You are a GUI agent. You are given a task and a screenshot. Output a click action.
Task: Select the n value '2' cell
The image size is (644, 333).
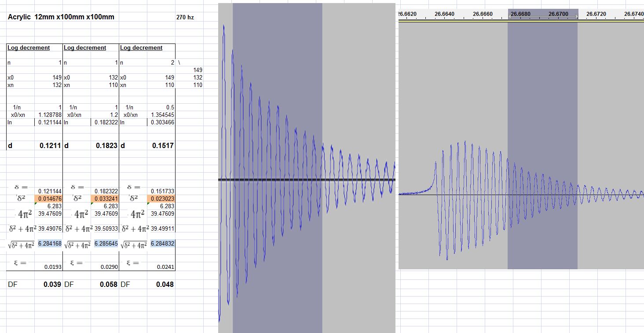pyautogui.click(x=173, y=62)
